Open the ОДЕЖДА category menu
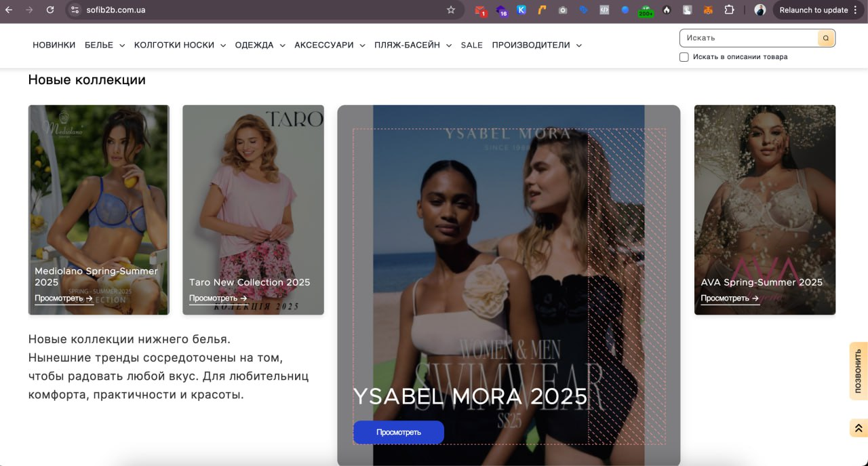The height and width of the screenshot is (466, 868). coord(260,45)
